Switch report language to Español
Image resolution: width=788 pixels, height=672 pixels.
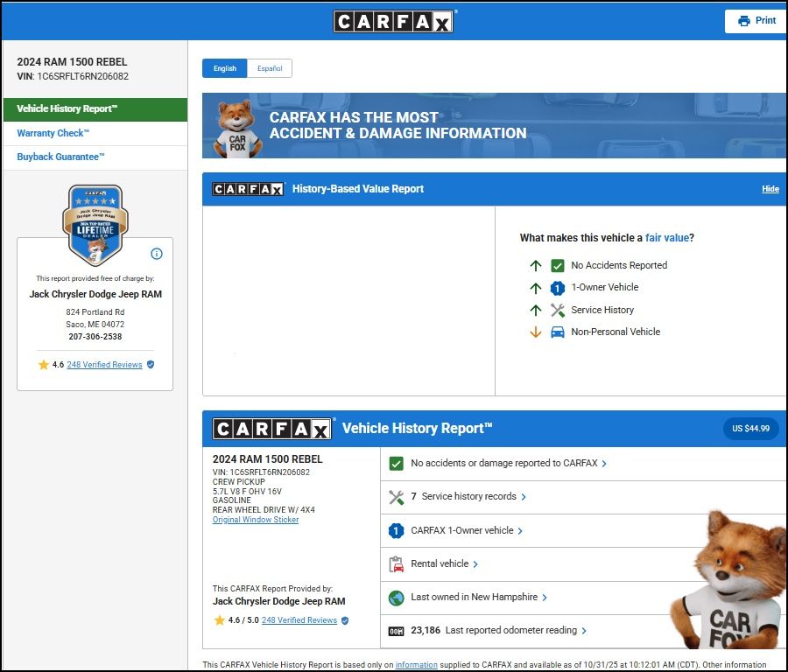[270, 68]
